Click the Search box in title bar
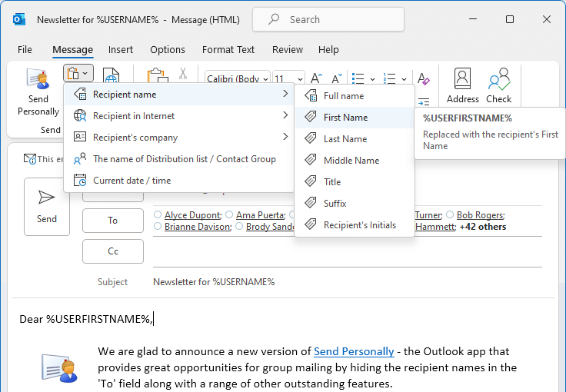The height and width of the screenshot is (392, 566). [x=328, y=19]
